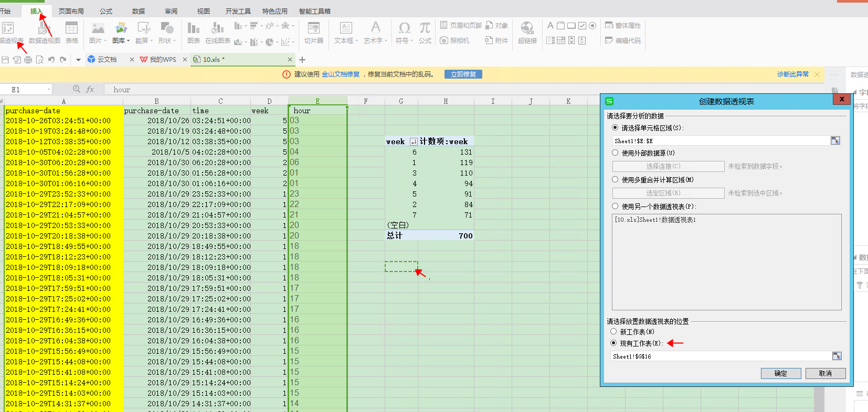Click range picker icon beside Sheet1!$E:$E

click(835, 140)
